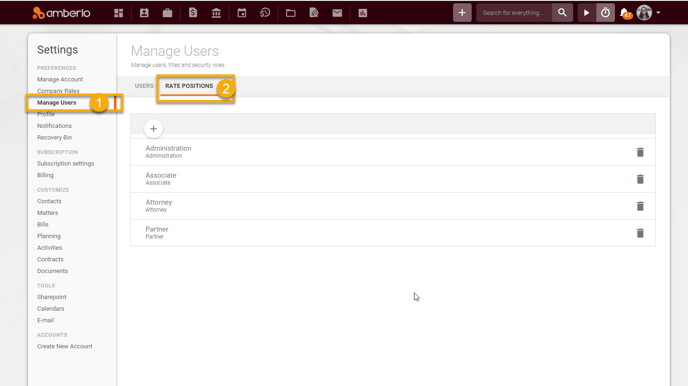
Task: Open Billing settings
Action: click(45, 175)
